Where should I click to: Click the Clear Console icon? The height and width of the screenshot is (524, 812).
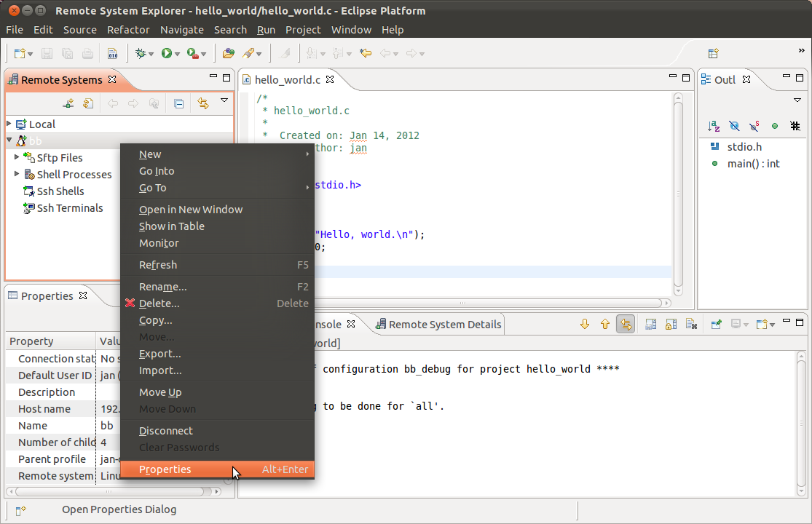(x=691, y=325)
